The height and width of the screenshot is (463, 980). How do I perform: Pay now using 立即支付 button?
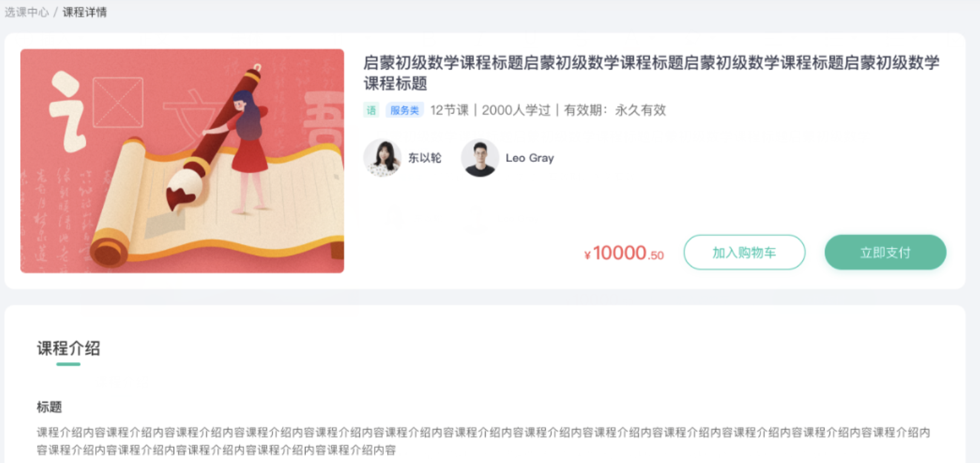point(885,252)
